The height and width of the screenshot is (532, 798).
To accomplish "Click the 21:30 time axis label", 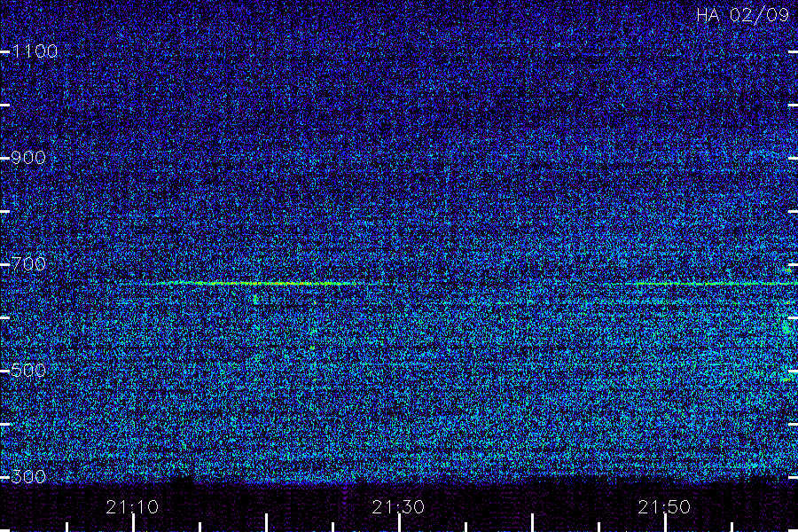I will [398, 507].
